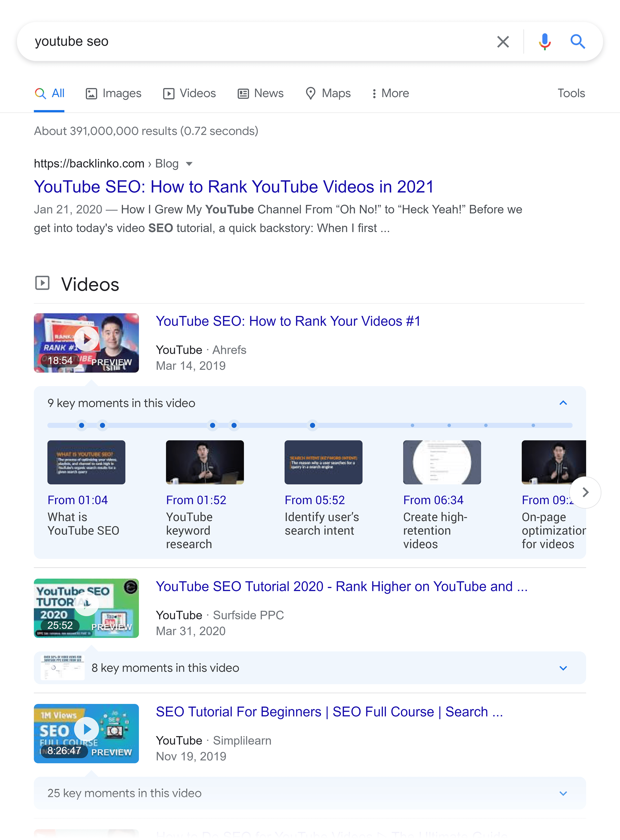Open 'YouTube SEO Tutorial 2020 - Rank Higher' link
This screenshot has height=840, width=620.
341,586
